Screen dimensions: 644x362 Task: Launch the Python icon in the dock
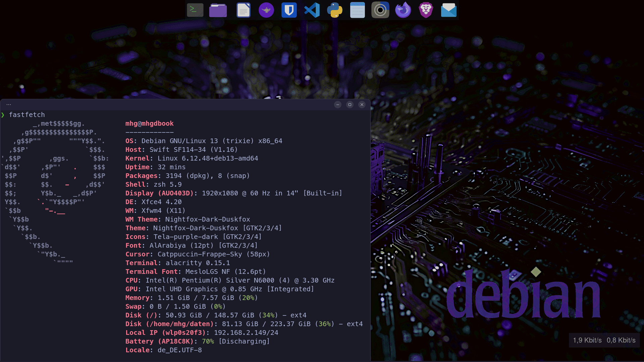coord(335,10)
